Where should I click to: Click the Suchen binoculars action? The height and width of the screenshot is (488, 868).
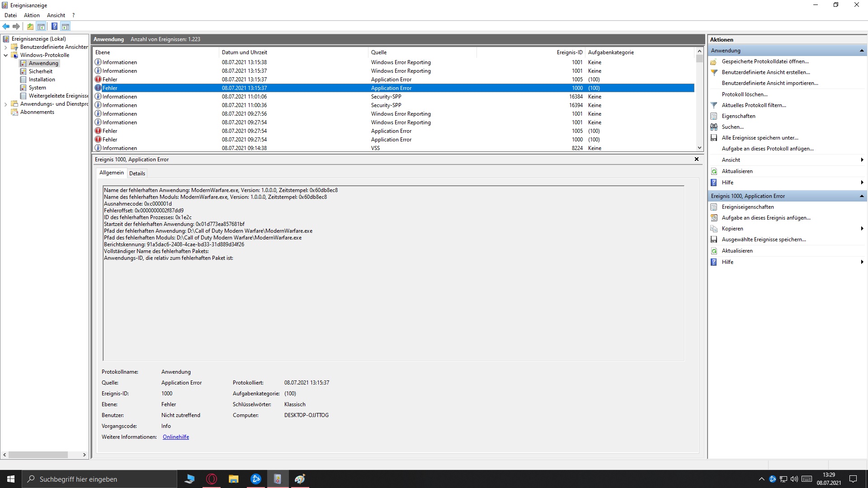point(732,127)
